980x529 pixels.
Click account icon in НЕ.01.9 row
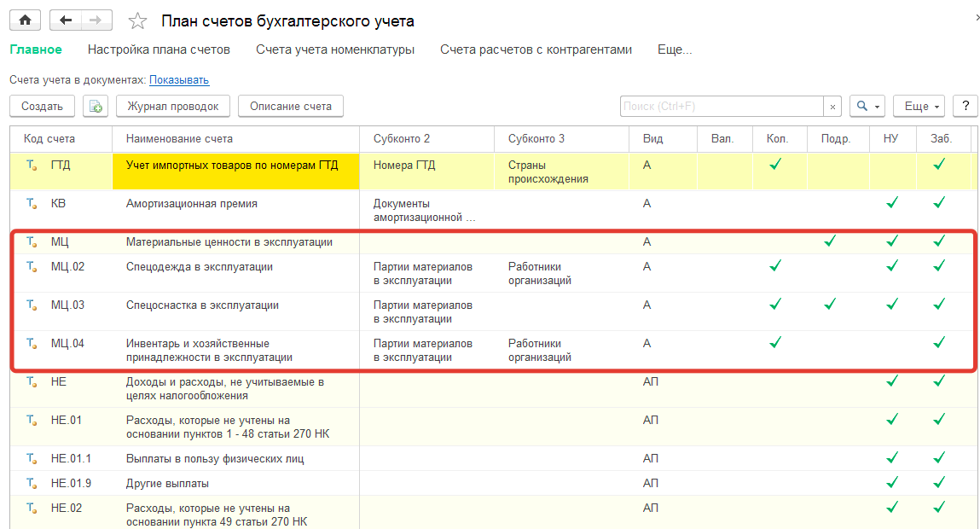(x=32, y=484)
